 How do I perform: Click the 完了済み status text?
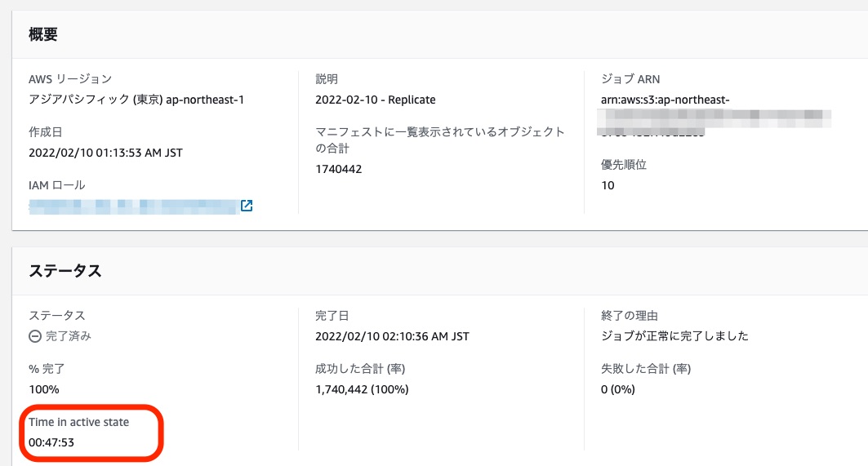(68, 336)
